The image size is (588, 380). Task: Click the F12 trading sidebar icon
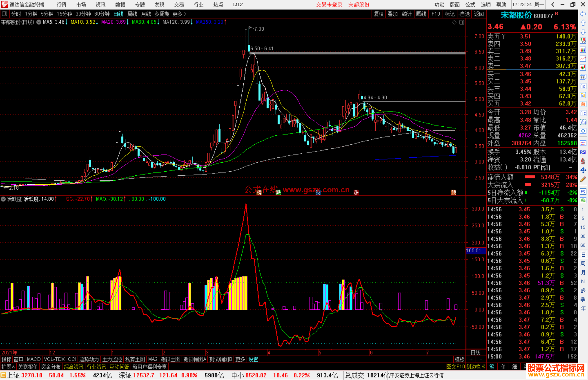point(583,113)
